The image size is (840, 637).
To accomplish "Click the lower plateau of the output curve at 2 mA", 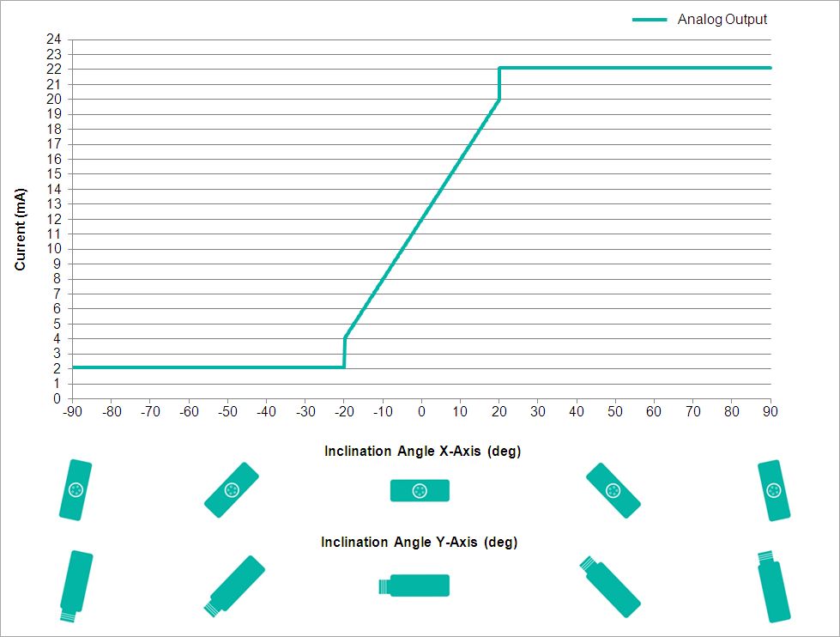I will (208, 367).
